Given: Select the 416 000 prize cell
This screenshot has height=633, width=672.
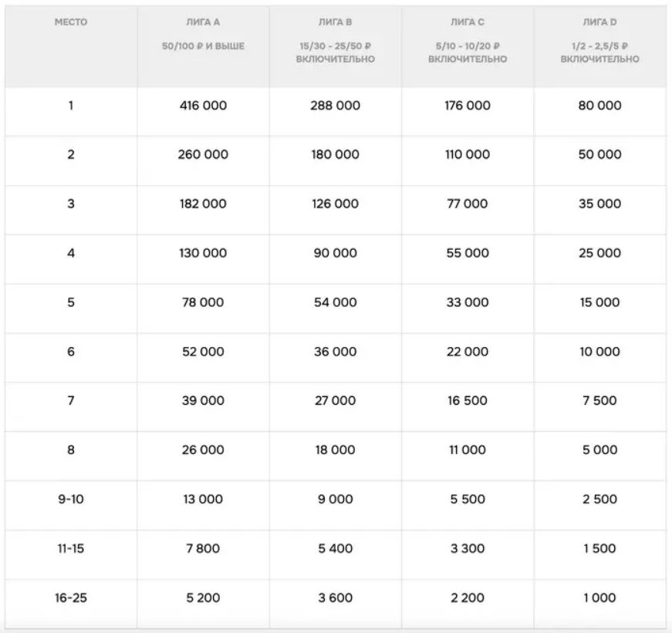Looking at the screenshot, I should click(204, 106).
